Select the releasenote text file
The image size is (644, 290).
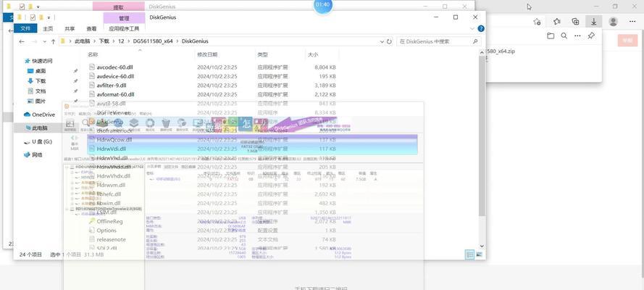(x=112, y=239)
